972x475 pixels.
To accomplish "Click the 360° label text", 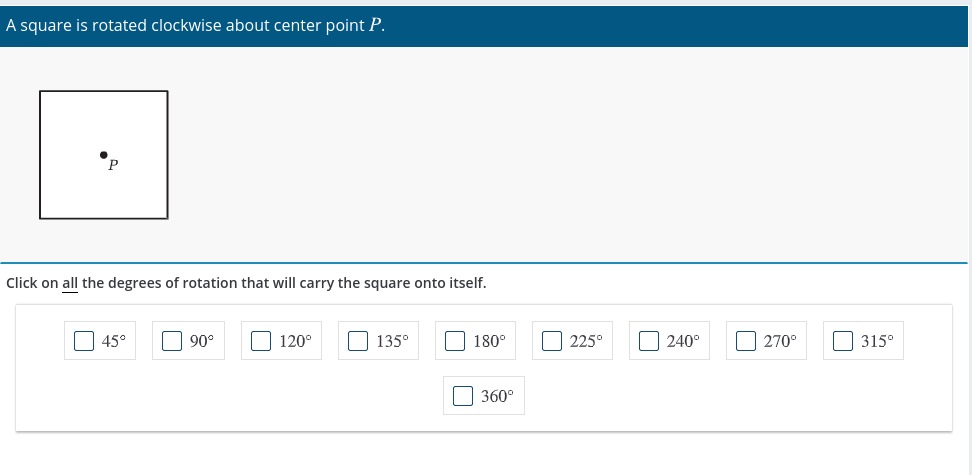I will 497,396.
